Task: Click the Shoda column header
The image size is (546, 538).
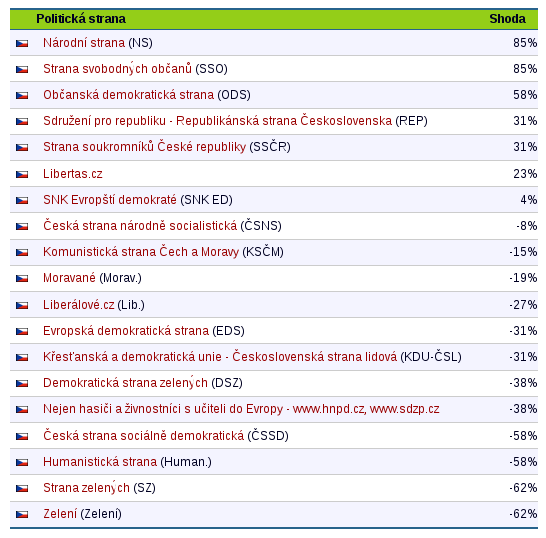Action: tap(507, 19)
